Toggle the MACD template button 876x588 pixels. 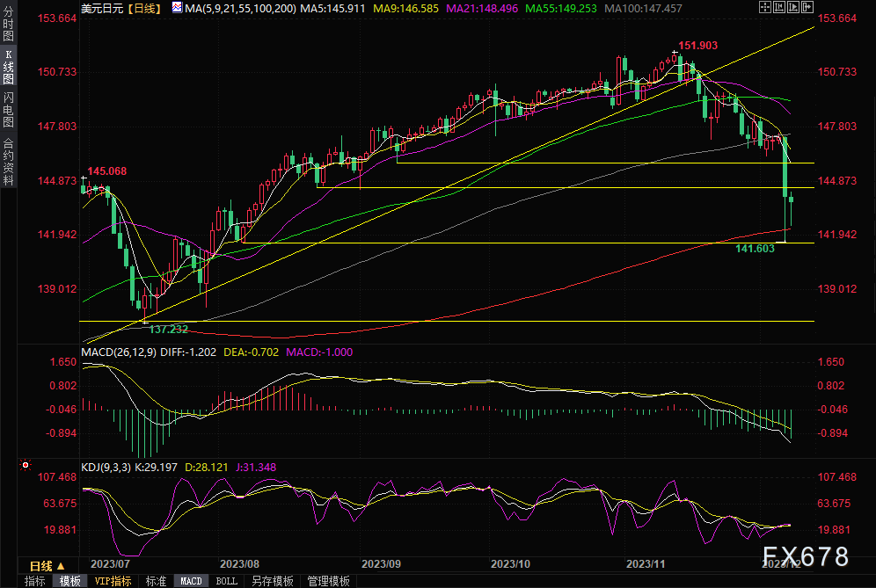click(x=191, y=581)
